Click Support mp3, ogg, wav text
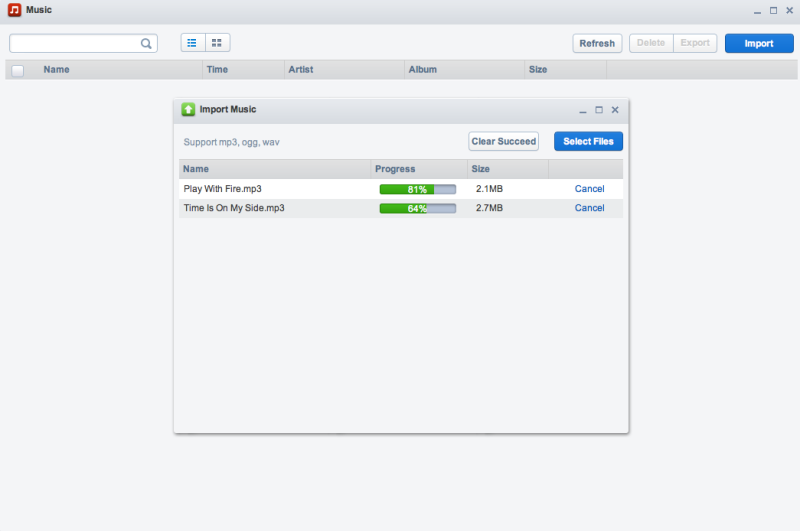Screen dimensions: 800x531 coord(231,142)
